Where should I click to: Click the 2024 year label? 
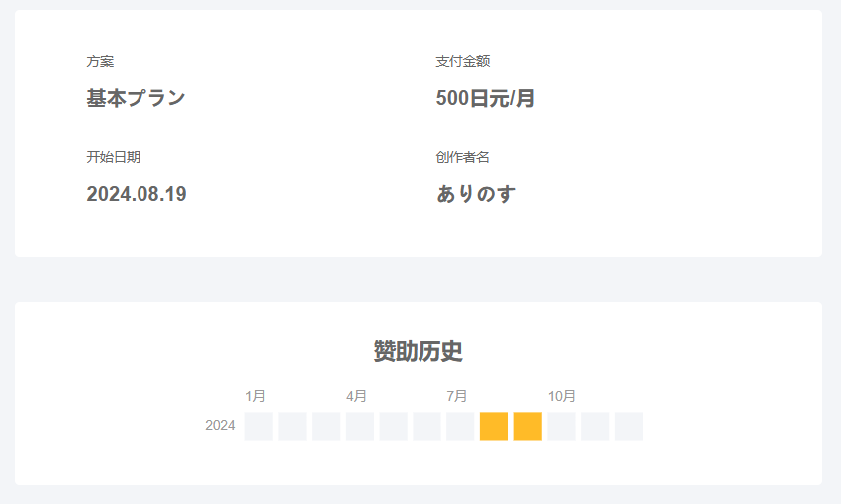click(220, 426)
